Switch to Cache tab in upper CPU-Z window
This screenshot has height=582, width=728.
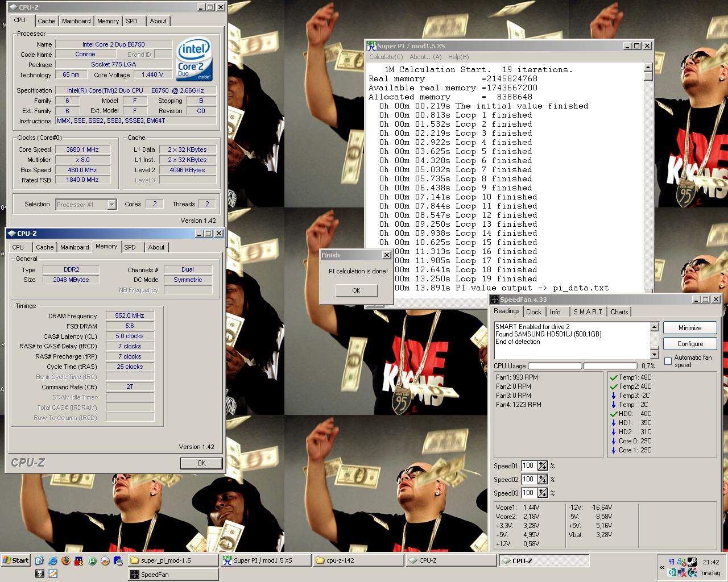47,21
